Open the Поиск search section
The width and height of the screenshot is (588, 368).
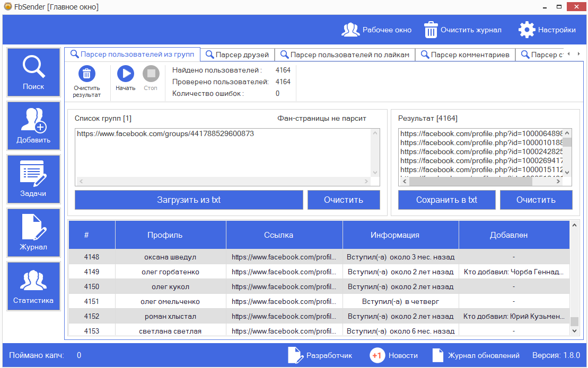coord(33,72)
